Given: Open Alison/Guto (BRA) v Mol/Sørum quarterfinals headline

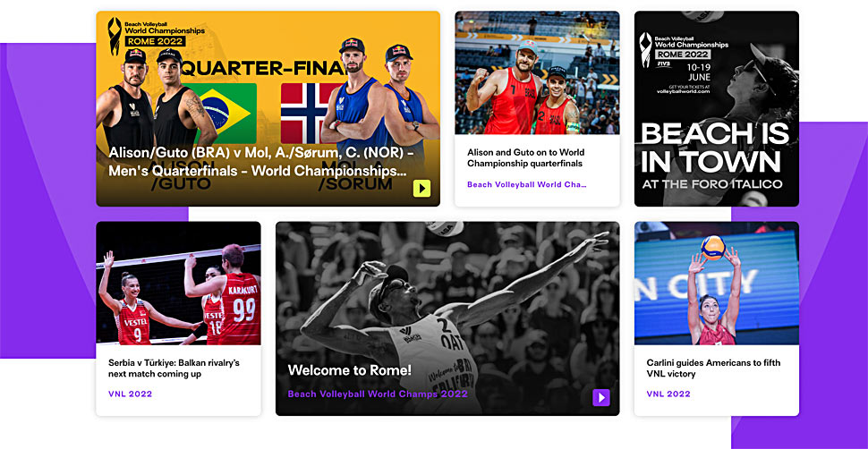Looking at the screenshot, I should tap(261, 162).
